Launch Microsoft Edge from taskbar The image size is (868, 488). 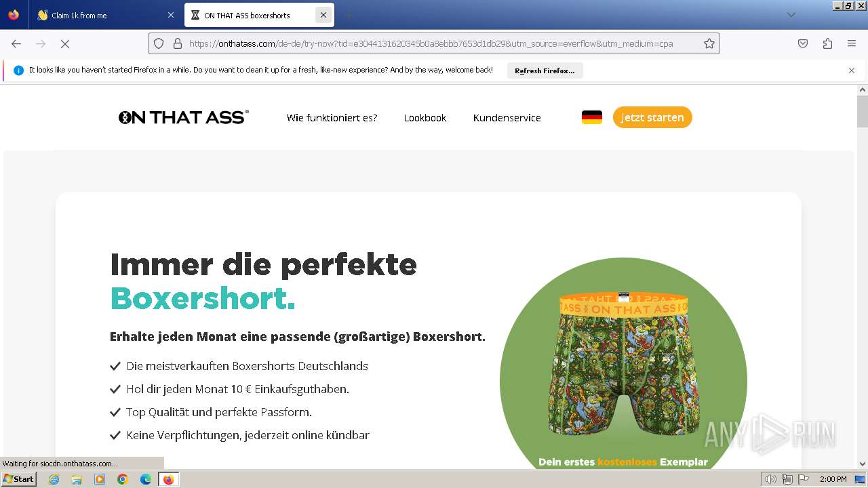click(146, 479)
